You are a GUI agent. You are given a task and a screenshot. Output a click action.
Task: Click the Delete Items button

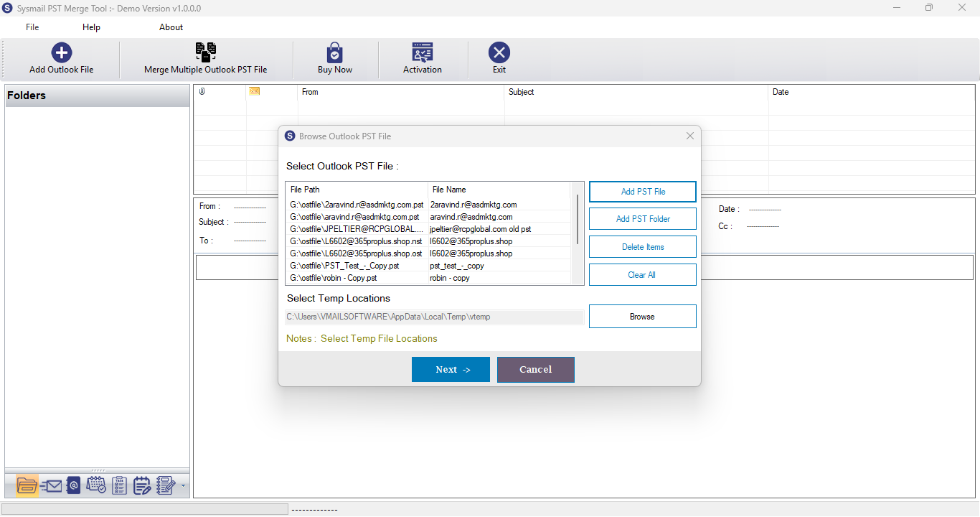pos(643,247)
